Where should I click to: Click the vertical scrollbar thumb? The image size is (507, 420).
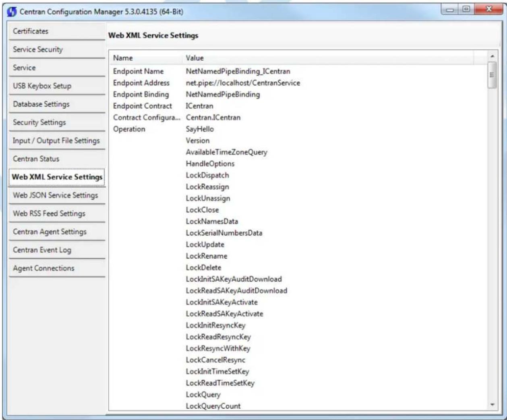(x=492, y=75)
